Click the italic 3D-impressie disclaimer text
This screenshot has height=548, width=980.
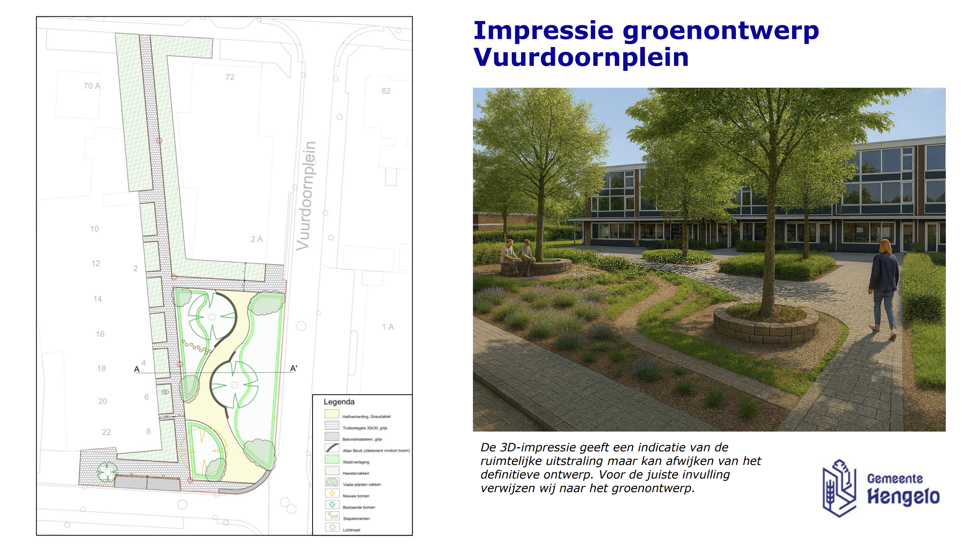(x=620, y=468)
